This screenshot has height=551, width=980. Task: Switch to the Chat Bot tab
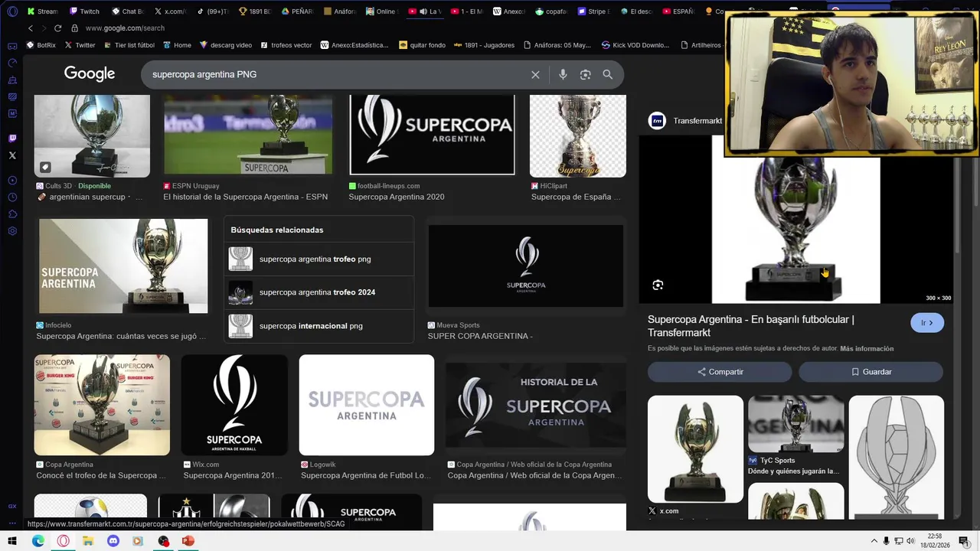pos(127,11)
